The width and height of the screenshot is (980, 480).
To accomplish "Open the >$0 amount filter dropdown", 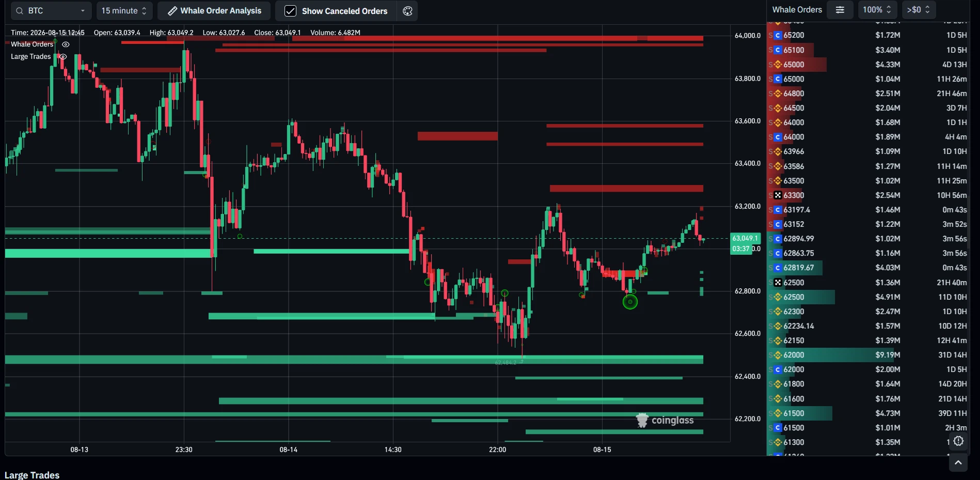I will 919,10.
